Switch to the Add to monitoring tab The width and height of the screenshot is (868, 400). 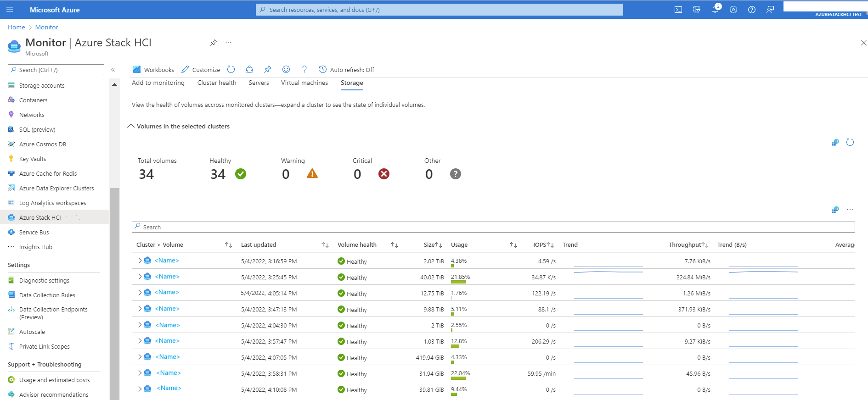click(x=158, y=83)
